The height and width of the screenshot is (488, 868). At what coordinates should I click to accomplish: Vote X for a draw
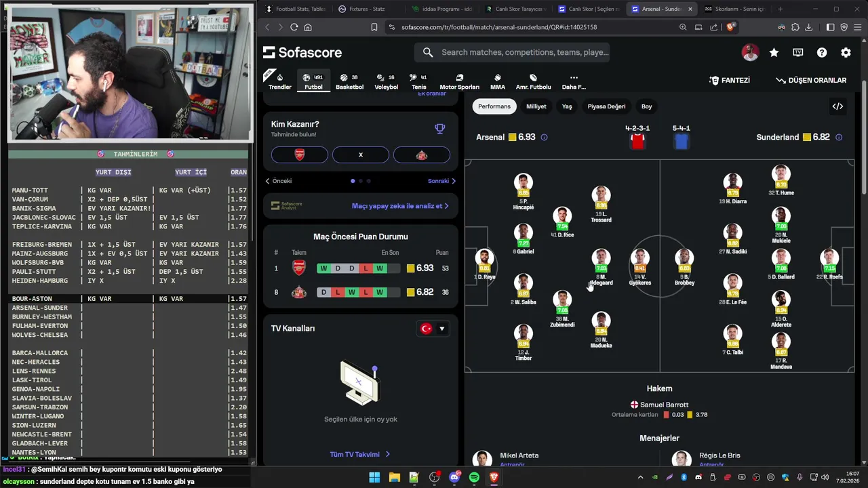click(x=360, y=155)
